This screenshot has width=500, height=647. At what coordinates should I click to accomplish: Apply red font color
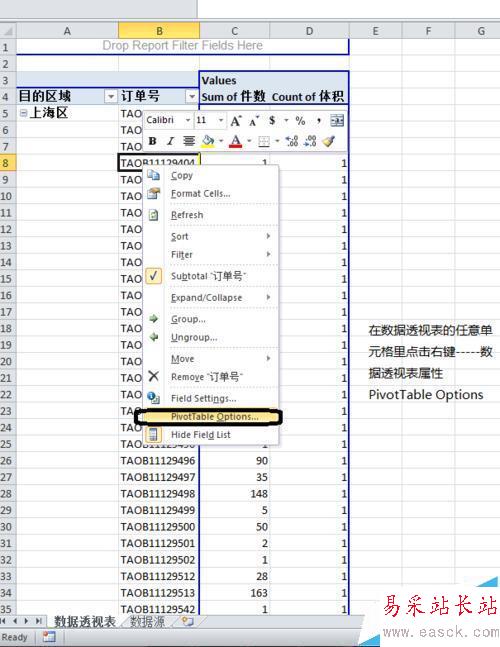click(236, 141)
